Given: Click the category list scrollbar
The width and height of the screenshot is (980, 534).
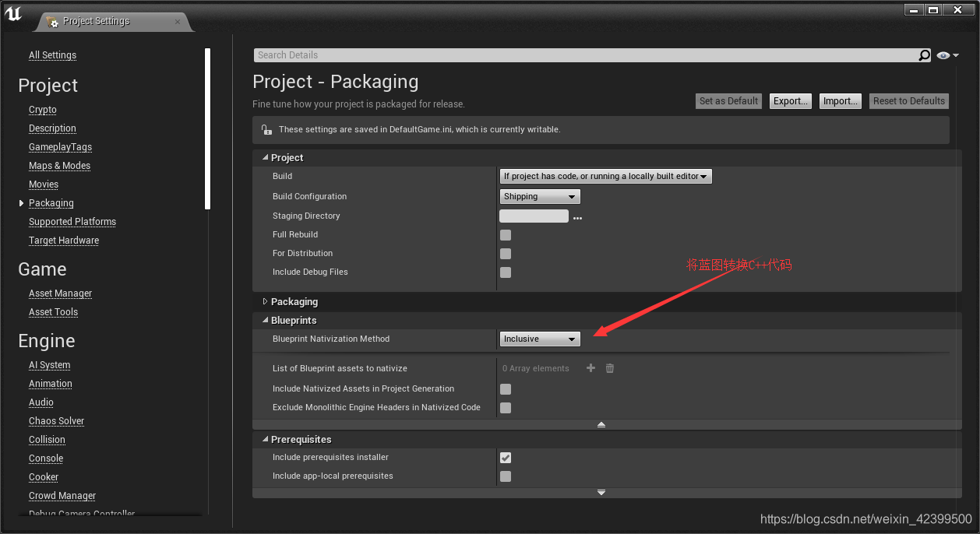Looking at the screenshot, I should click(x=207, y=128).
